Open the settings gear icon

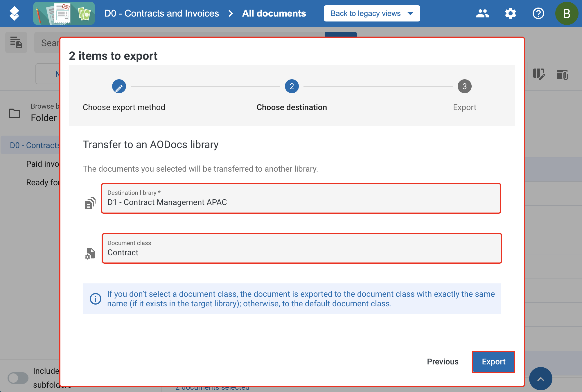click(510, 13)
